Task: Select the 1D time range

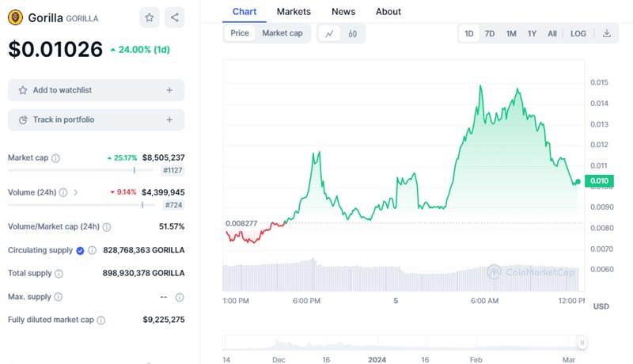Action: coord(468,33)
